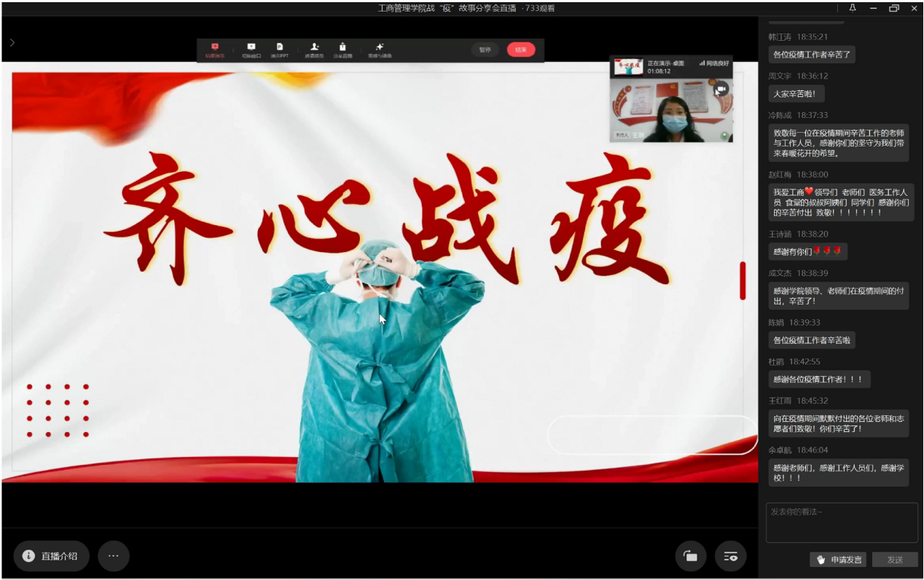Click the 分享直播 share-livestream icon
This screenshot has height=580, width=924.
342,50
